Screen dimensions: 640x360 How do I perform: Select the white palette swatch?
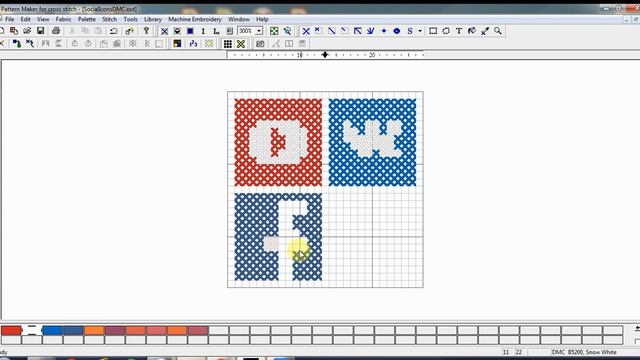(x=32, y=330)
